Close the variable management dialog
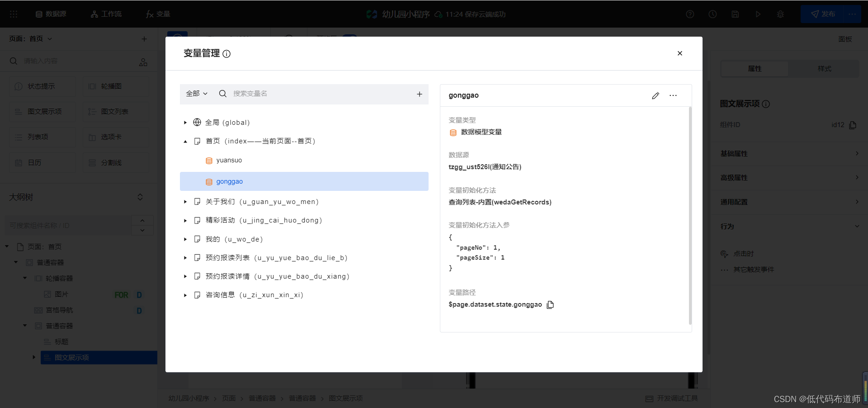This screenshot has width=868, height=408. (x=679, y=53)
